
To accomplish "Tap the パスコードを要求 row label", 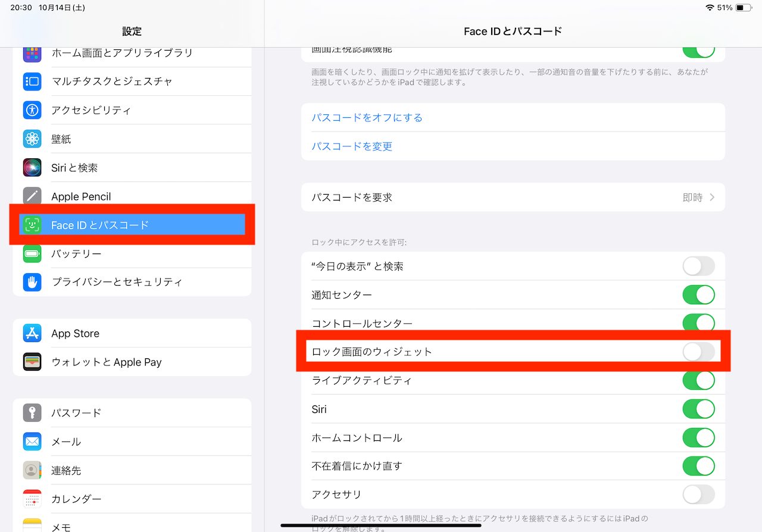I will coord(352,197).
